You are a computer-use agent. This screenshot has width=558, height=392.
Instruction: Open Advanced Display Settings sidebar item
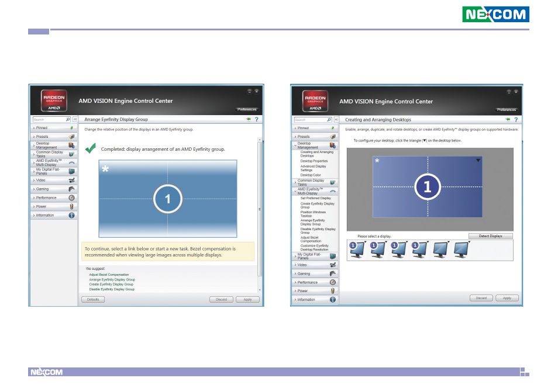tap(313, 168)
